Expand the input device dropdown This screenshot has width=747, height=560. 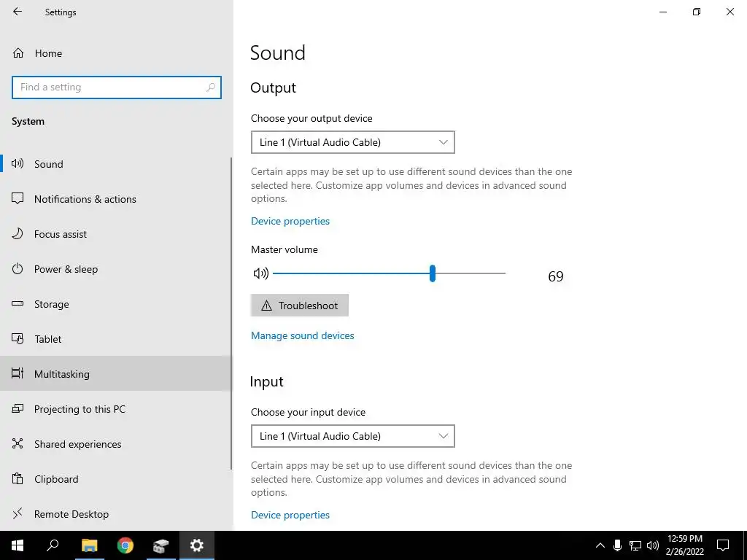tap(353, 436)
